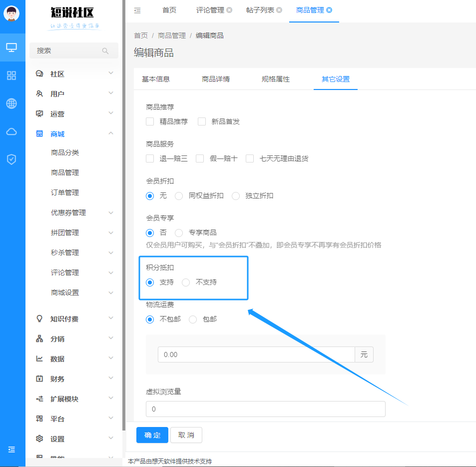Switch to the 规格属性 tab
Viewport: 476px width, 467px height.
tap(275, 78)
